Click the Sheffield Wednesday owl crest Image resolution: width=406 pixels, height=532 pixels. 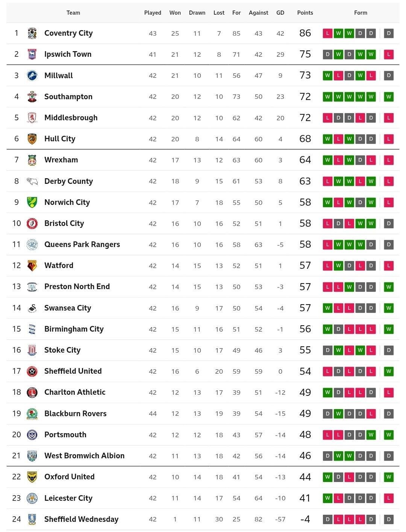tap(32, 519)
